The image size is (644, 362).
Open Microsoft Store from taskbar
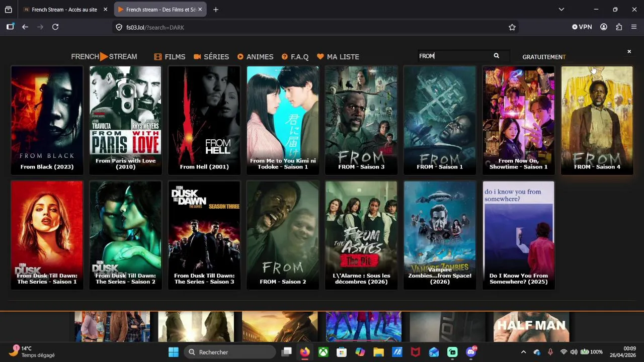342,352
